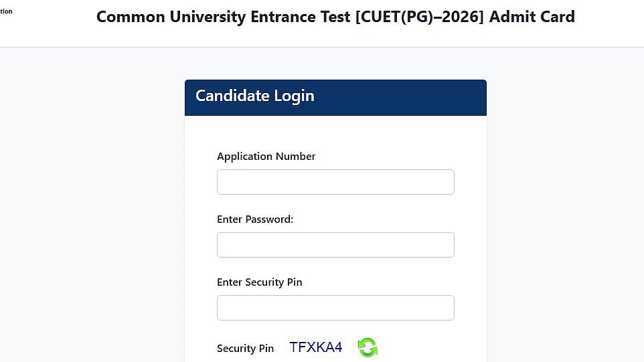Click the Application Number input field
Viewport: 644px width, 362px height.
(x=335, y=182)
